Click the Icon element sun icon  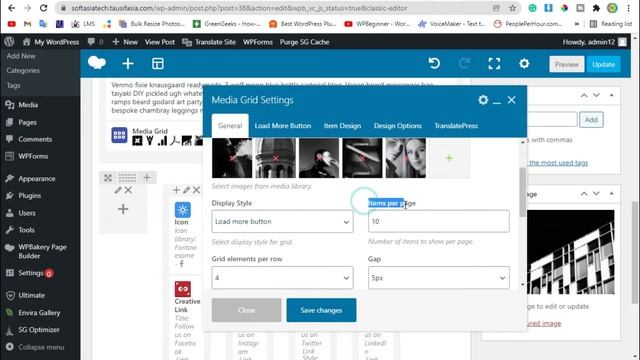point(182,210)
